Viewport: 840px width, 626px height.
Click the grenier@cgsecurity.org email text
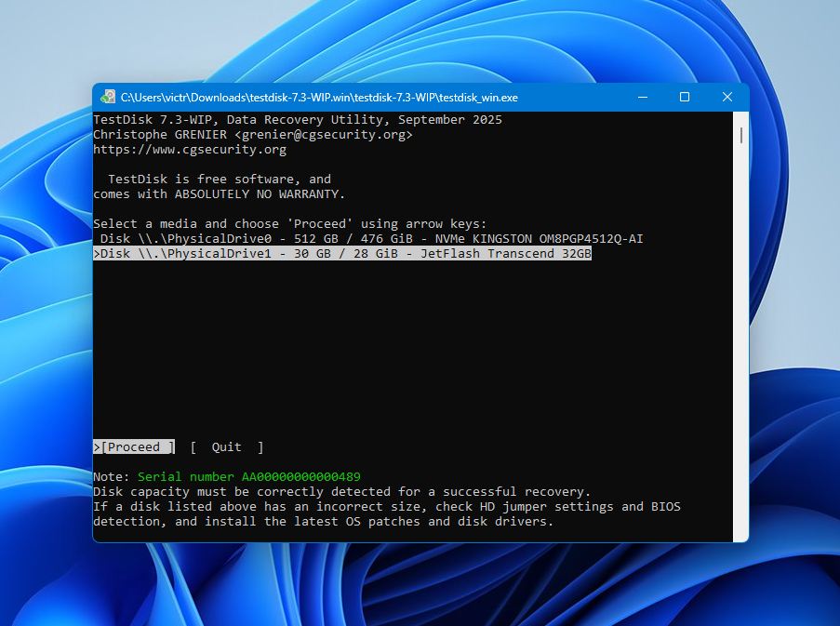324,135
